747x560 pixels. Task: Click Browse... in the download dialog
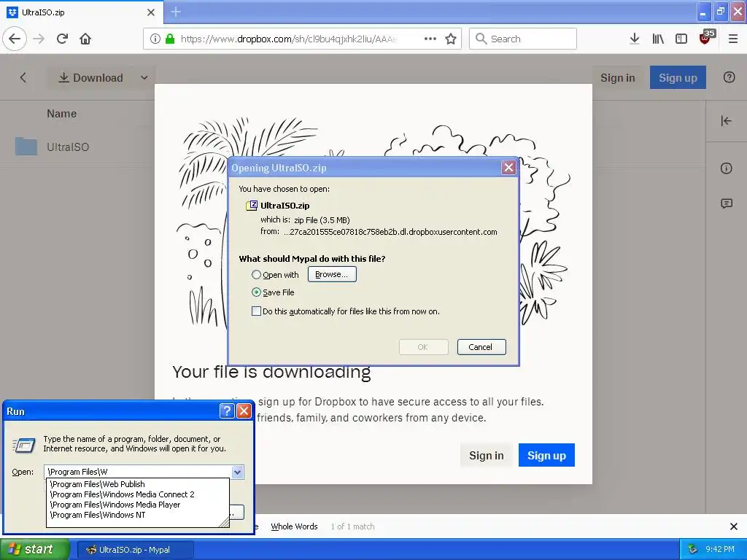click(332, 274)
